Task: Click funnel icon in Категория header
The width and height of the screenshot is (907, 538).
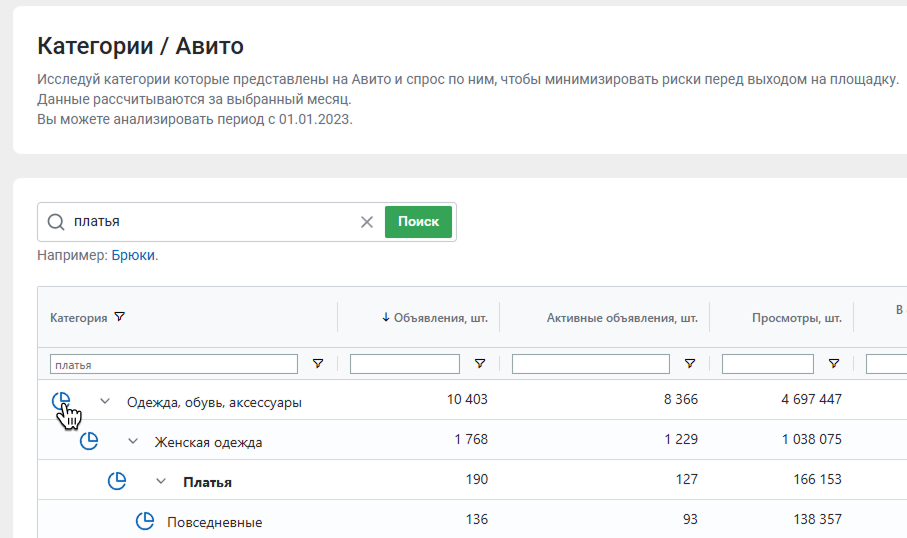Action: (x=119, y=317)
